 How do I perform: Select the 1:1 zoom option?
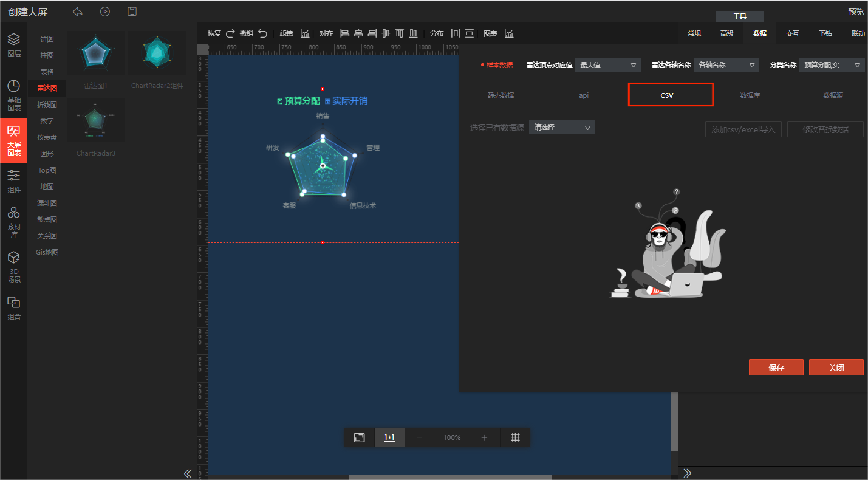(x=389, y=437)
